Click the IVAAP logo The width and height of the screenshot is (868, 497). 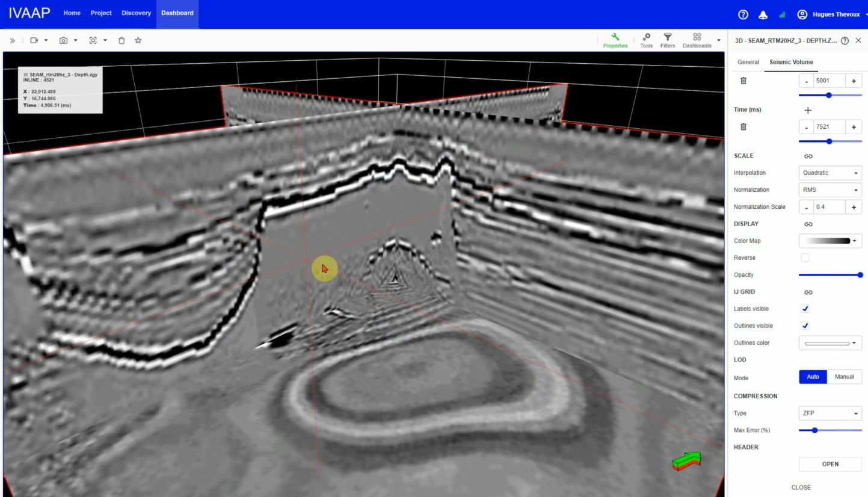(29, 13)
